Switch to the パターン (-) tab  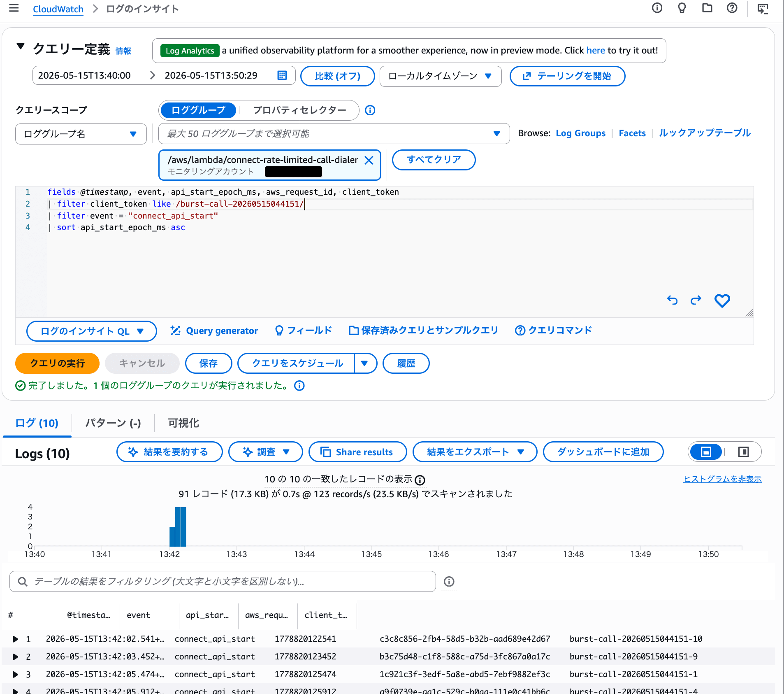pos(113,423)
